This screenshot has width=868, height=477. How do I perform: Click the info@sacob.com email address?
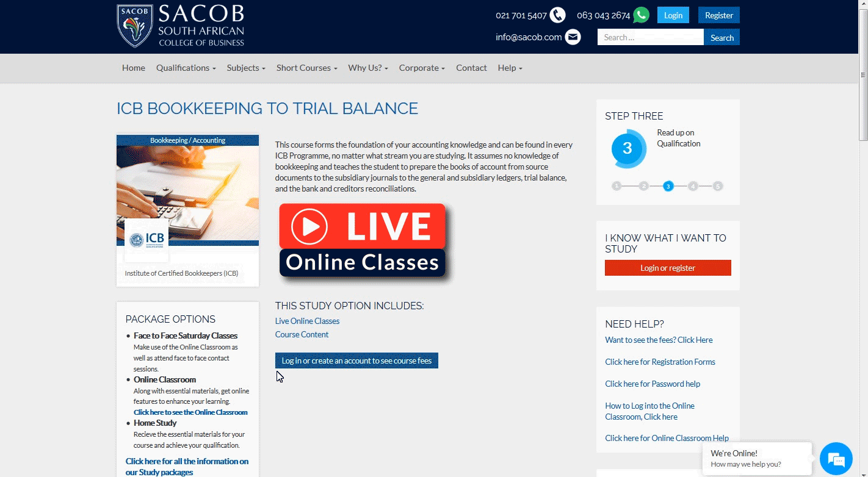[529, 37]
